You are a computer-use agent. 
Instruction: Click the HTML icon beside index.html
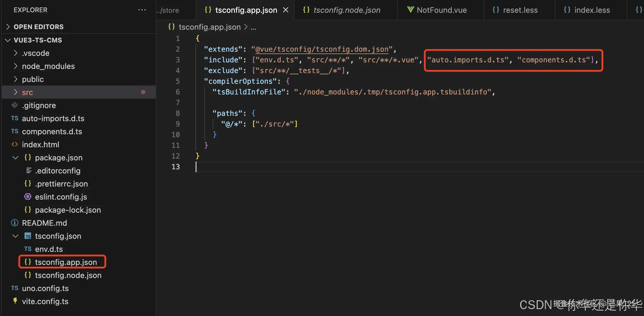pos(15,144)
